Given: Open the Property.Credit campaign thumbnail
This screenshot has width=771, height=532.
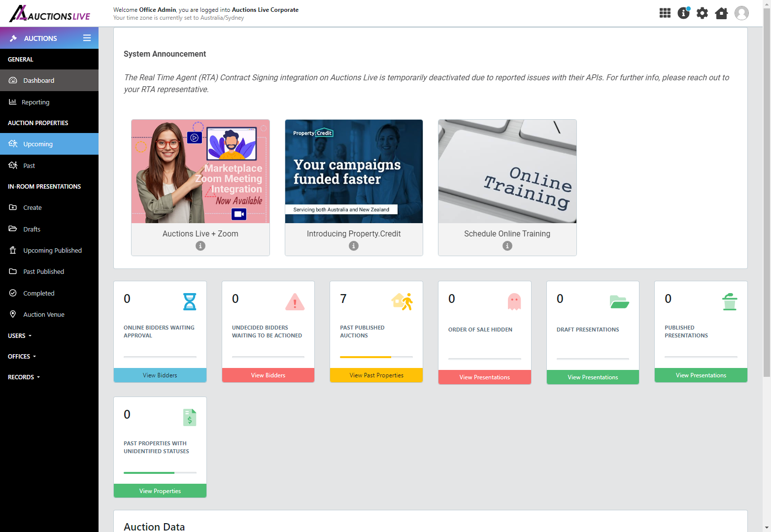Looking at the screenshot, I should click(354, 171).
